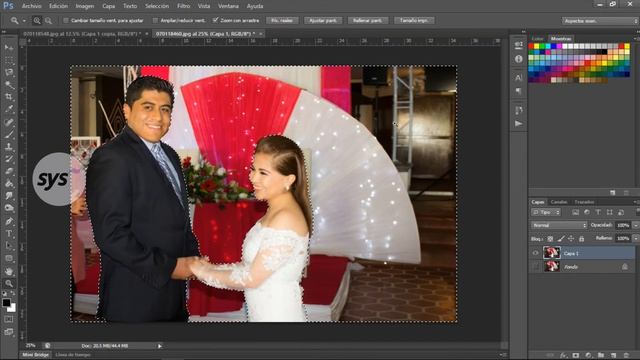
Task: Select the Zoom tool in toolbox
Action: (x=9, y=284)
